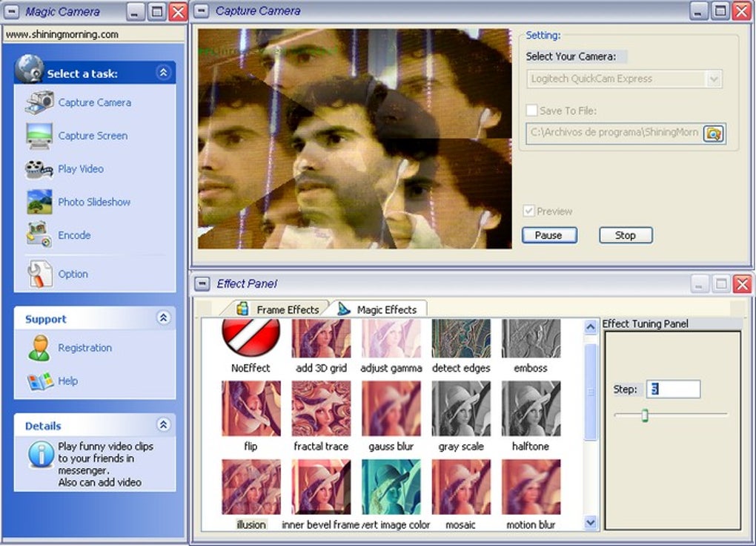Collapse the Support section
756x546 pixels.
(164, 318)
